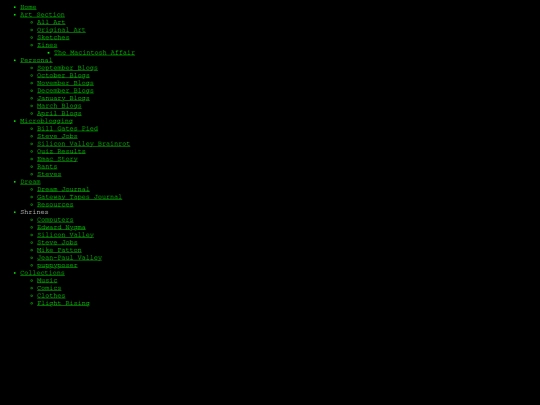Visit the Silicon Valley Brainrot page
The width and height of the screenshot is (540, 405).
[x=84, y=144]
